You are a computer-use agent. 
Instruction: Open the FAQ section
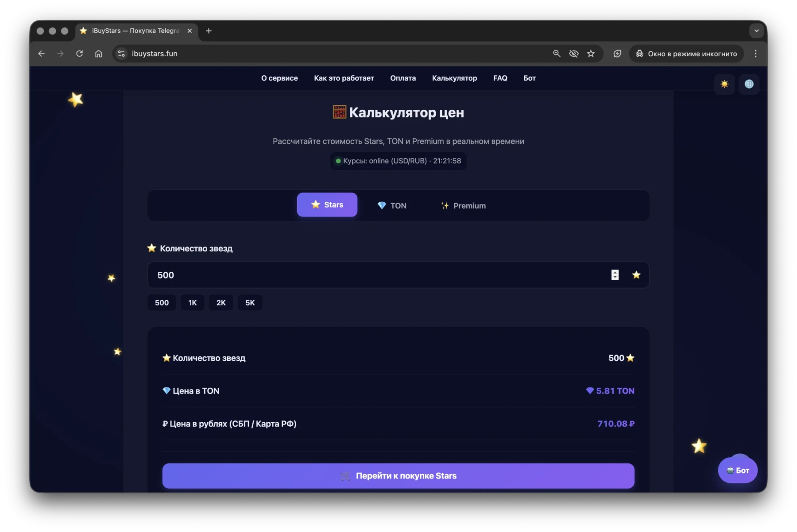(500, 78)
